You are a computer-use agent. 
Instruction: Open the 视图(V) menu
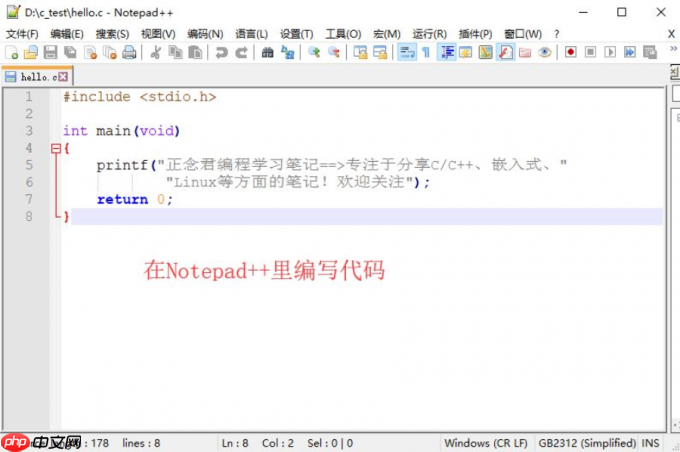[x=158, y=34]
